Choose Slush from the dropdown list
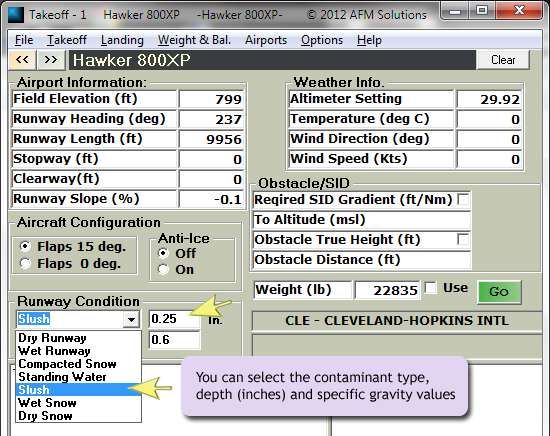 [79, 390]
